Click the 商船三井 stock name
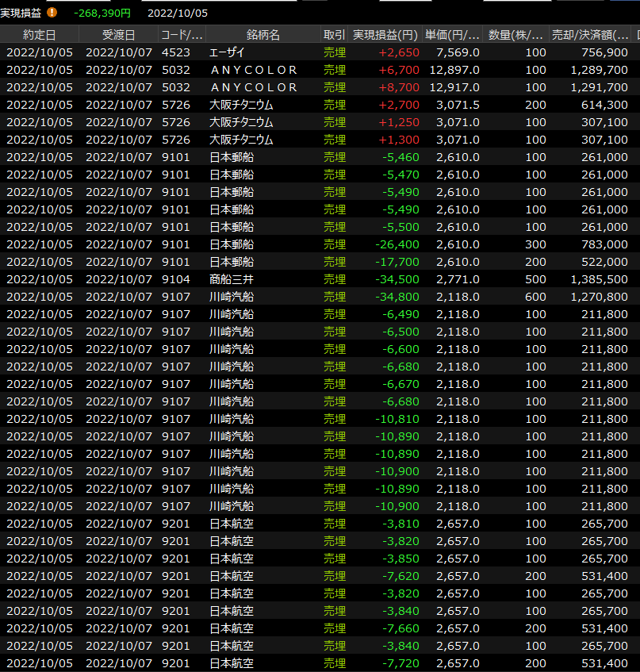 pyautogui.click(x=232, y=279)
